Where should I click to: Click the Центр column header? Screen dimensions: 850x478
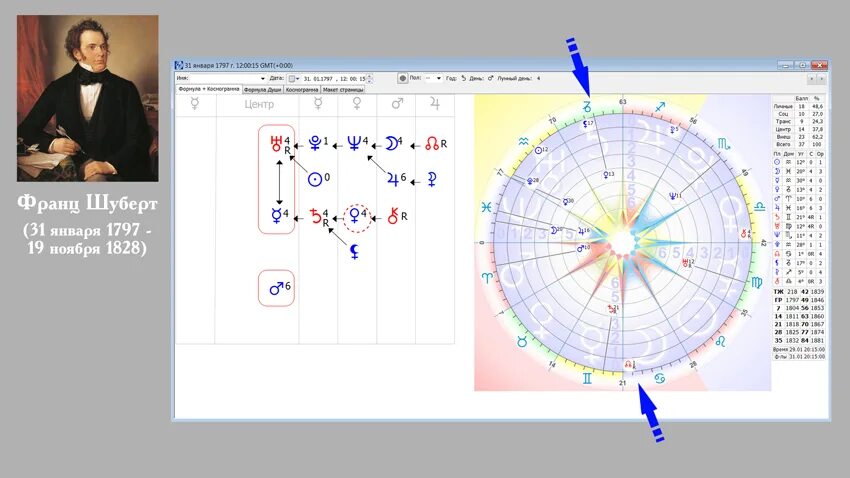coord(259,104)
